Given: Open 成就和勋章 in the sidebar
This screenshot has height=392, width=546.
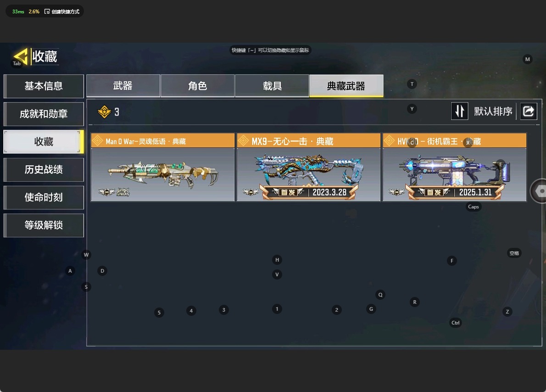Looking at the screenshot, I should 44,114.
